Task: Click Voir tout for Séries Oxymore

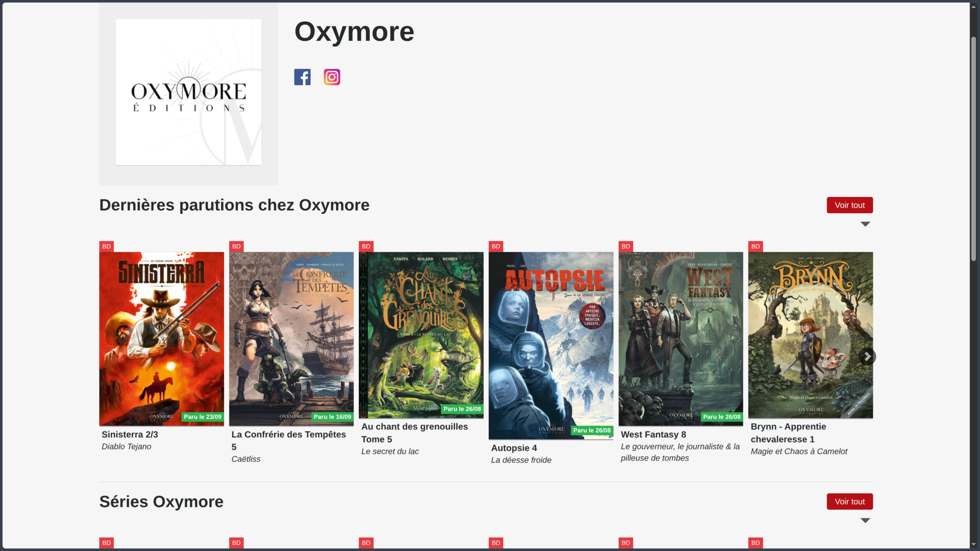Action: 849,502
